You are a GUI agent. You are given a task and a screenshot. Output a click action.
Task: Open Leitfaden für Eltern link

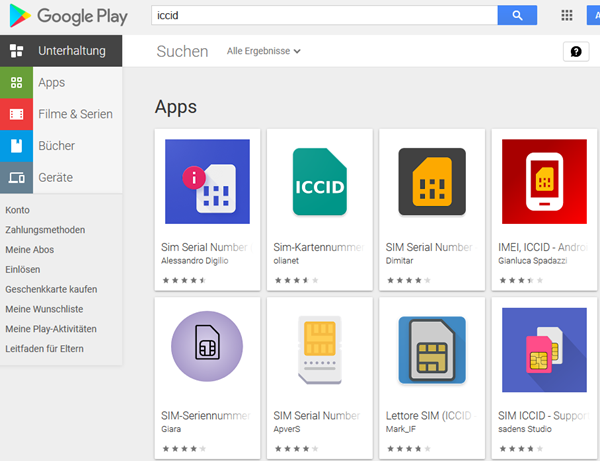44,349
